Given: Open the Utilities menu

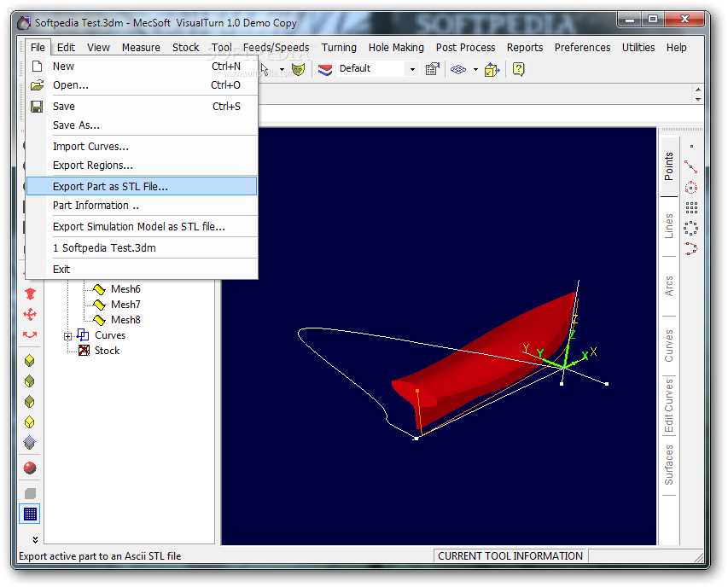Looking at the screenshot, I should pyautogui.click(x=638, y=47).
